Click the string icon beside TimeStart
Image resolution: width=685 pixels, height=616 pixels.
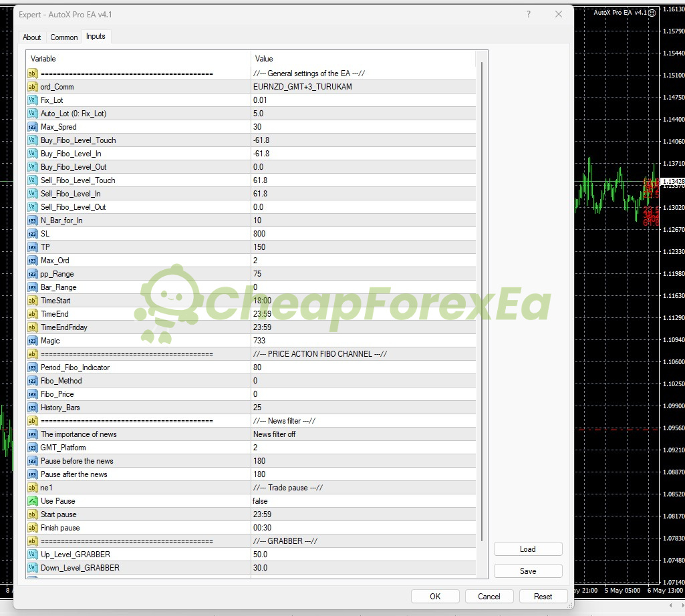point(33,301)
